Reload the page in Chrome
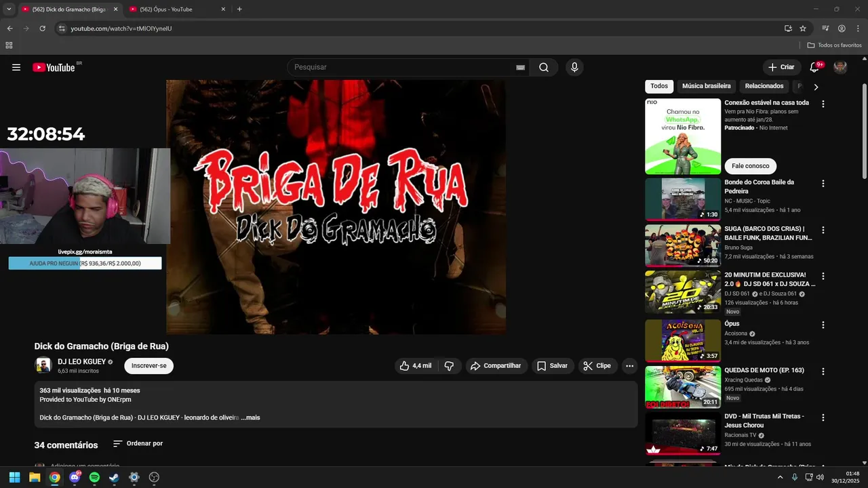 [x=42, y=28]
